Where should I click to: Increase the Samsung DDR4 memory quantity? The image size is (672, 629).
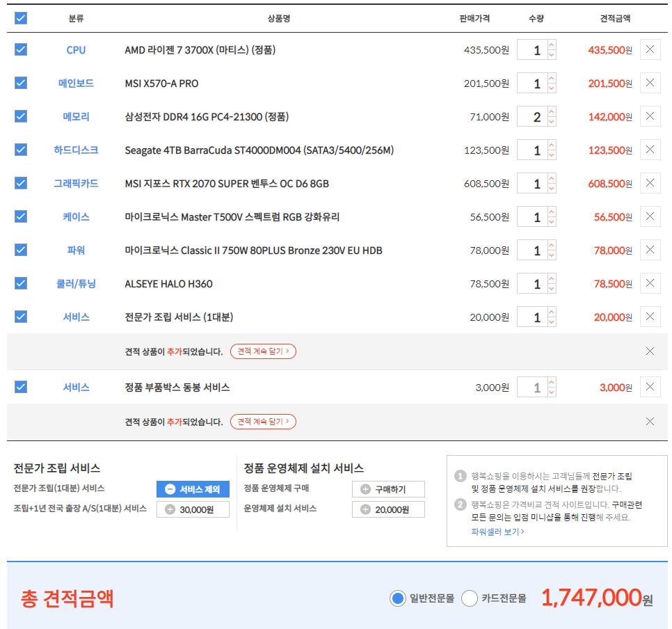[x=552, y=111]
